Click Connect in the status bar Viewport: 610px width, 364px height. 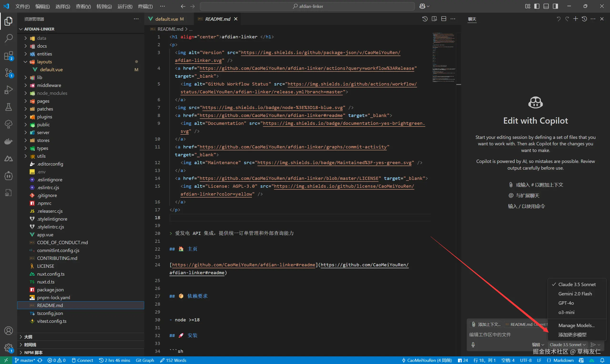tap(82, 360)
